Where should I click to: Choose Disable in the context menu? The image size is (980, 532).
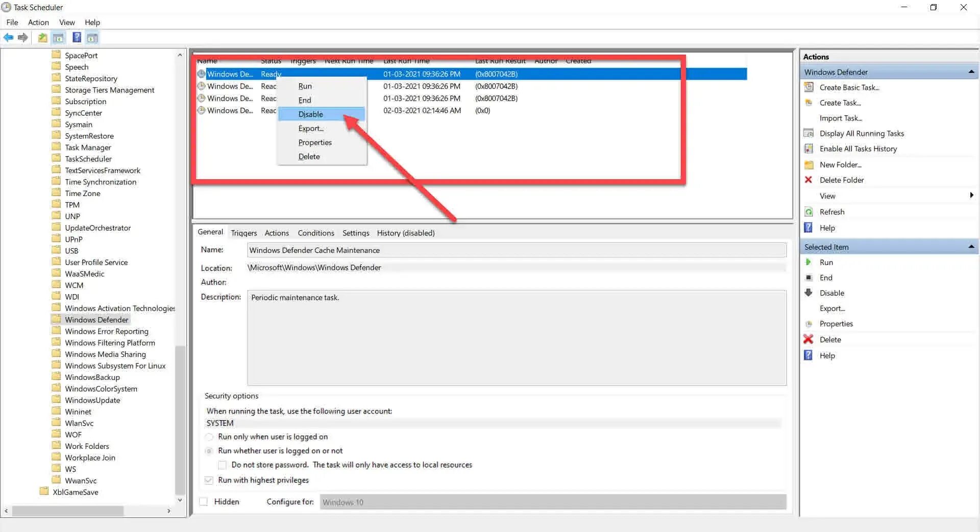tap(322, 114)
